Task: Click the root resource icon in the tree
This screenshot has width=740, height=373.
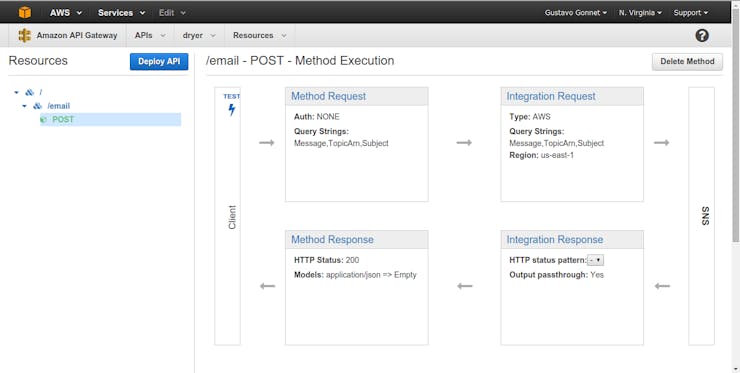Action: [x=30, y=93]
